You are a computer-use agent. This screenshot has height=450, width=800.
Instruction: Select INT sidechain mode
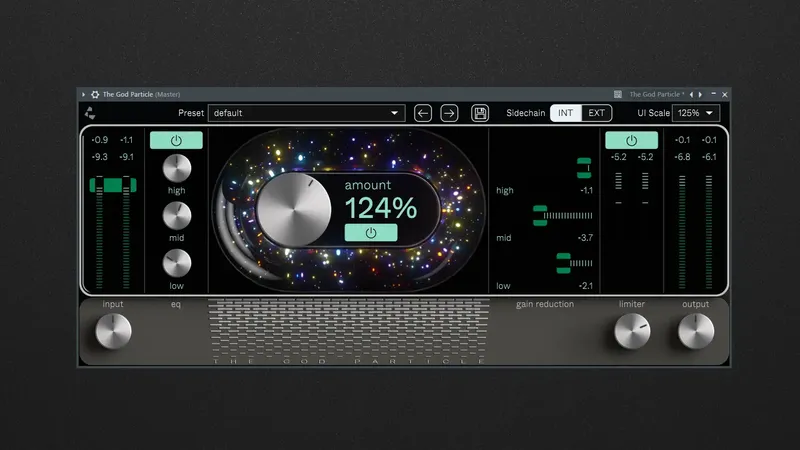[565, 113]
